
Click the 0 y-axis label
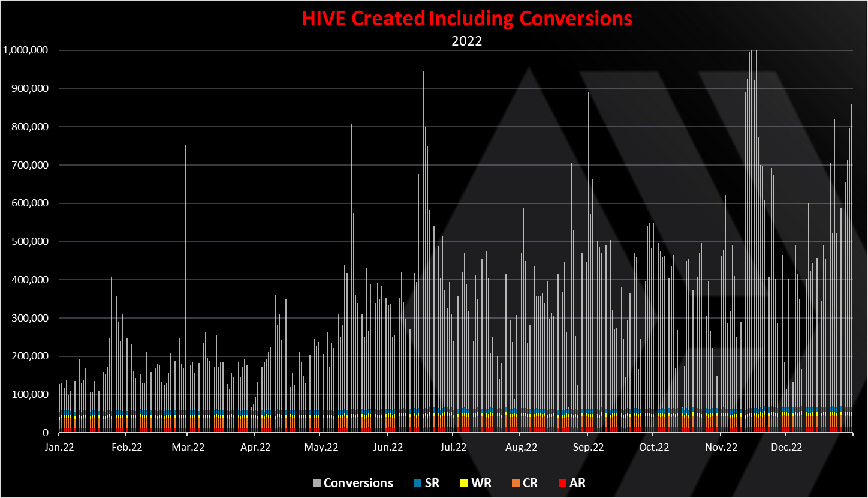[46, 433]
